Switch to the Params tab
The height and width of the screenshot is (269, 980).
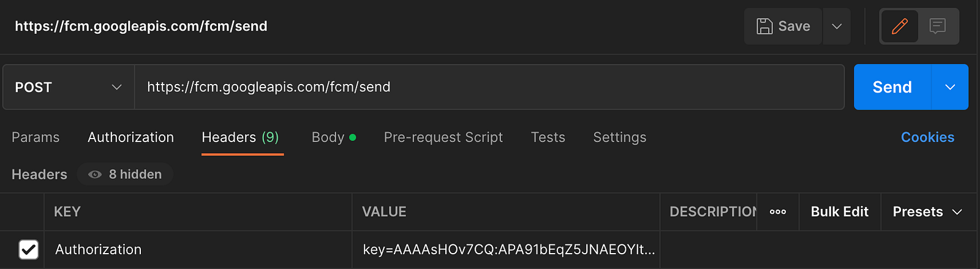point(36,137)
